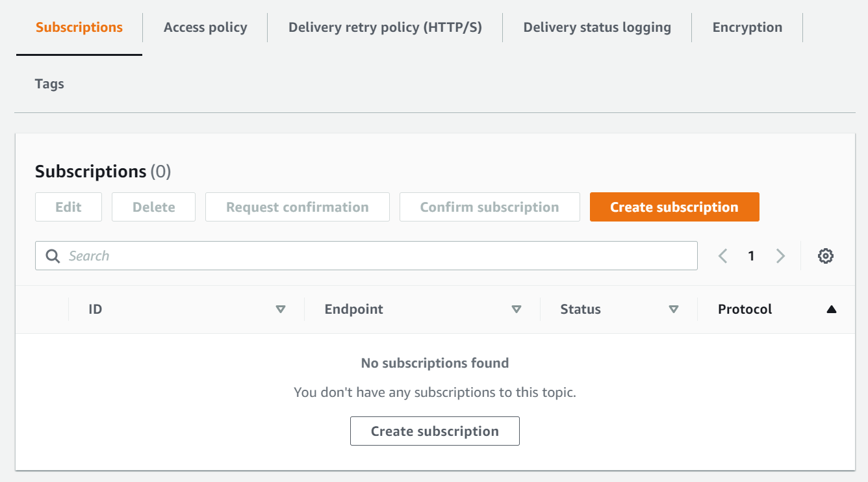The width and height of the screenshot is (868, 482).
Task: Focus the subscriptions Search field
Action: pos(377,256)
